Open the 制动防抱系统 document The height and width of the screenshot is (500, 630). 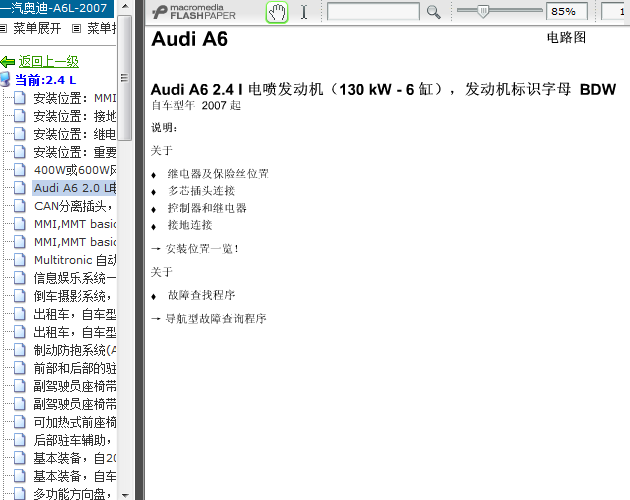click(x=75, y=350)
